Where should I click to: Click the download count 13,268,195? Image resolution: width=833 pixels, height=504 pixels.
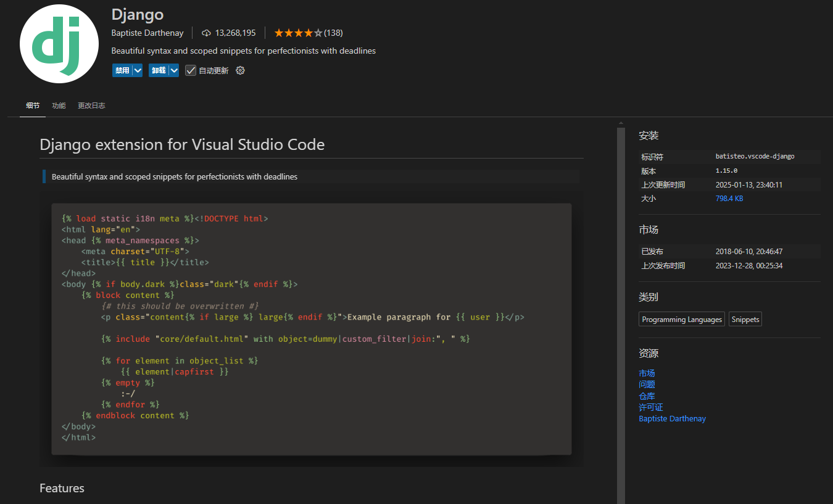[235, 33]
